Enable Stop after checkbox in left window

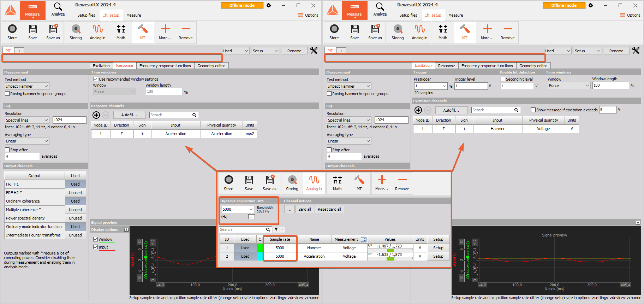click(x=7, y=150)
